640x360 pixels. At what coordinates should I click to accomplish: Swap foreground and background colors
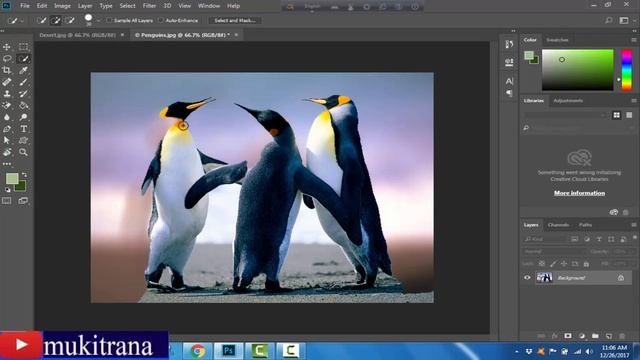coord(24,175)
